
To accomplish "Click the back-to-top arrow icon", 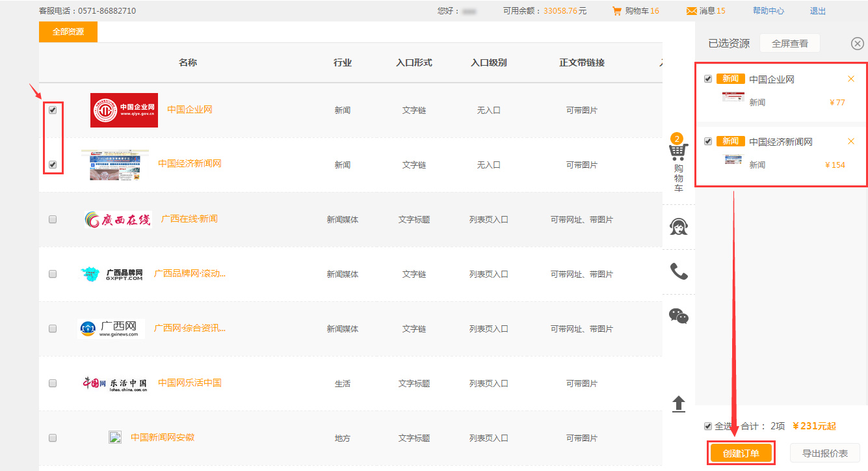I will coord(679,404).
